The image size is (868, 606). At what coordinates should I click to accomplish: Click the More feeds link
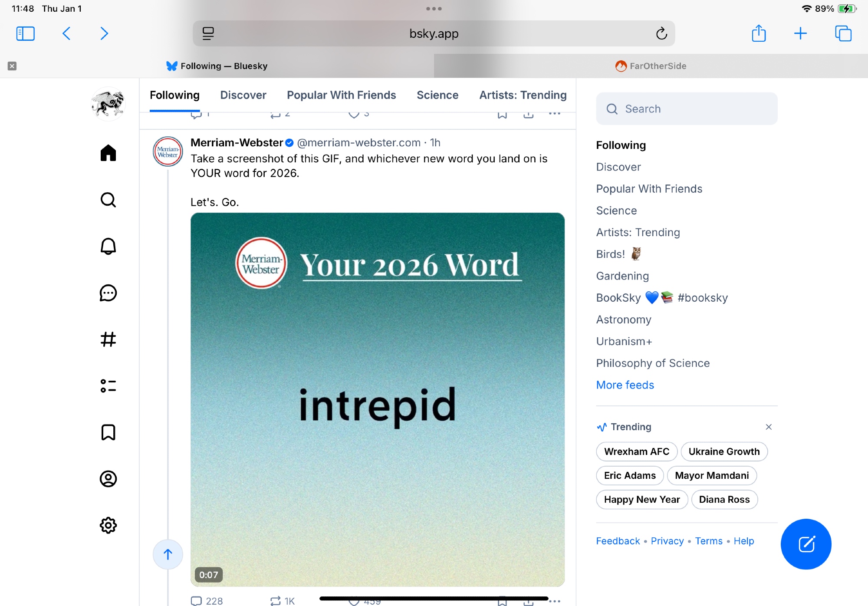625,385
